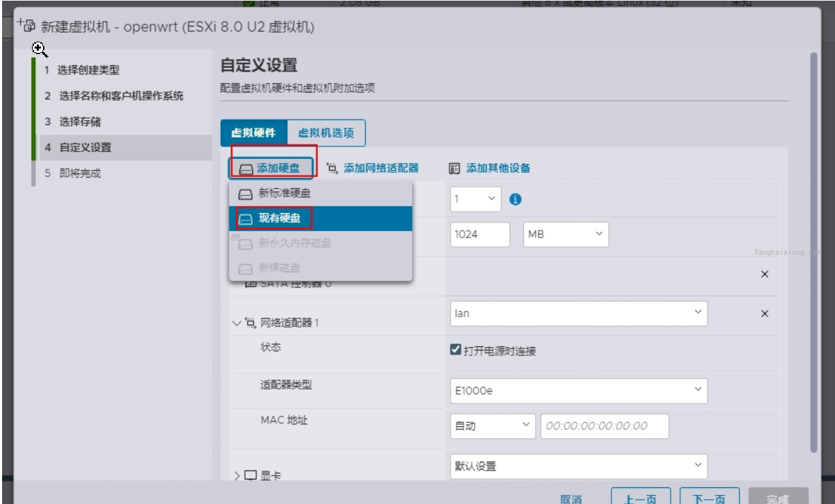The height and width of the screenshot is (504, 835).
Task: Click the 自定义设置 heading
Action: pos(259,66)
